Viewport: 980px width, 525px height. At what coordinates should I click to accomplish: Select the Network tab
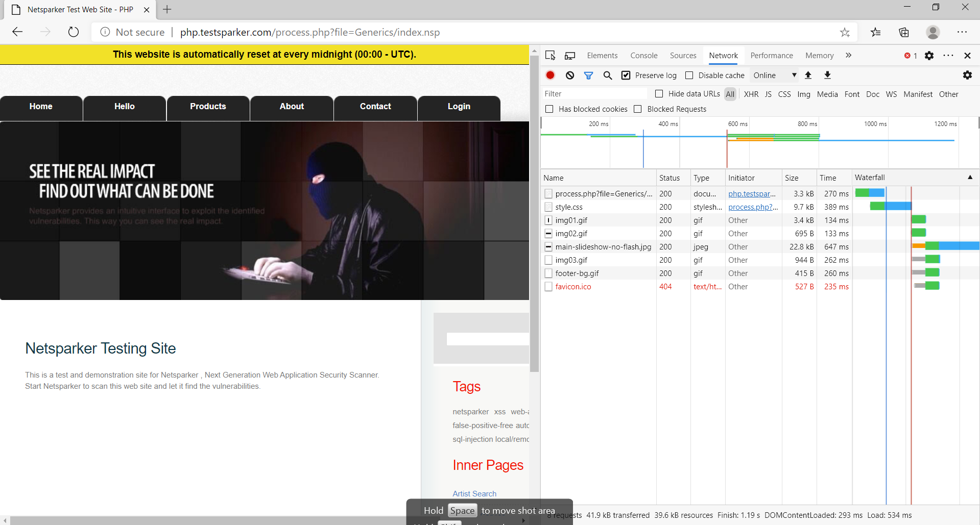tap(723, 56)
